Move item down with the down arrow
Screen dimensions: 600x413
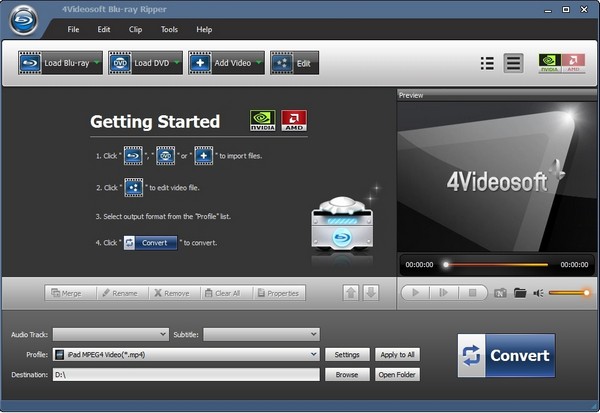pyautogui.click(x=370, y=293)
